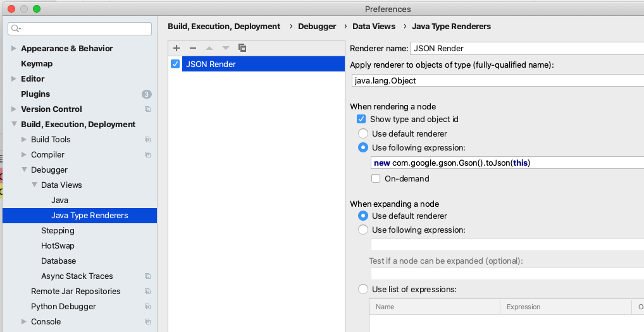This screenshot has width=644, height=332.
Task: Open Plugins settings page
Action: pos(35,94)
